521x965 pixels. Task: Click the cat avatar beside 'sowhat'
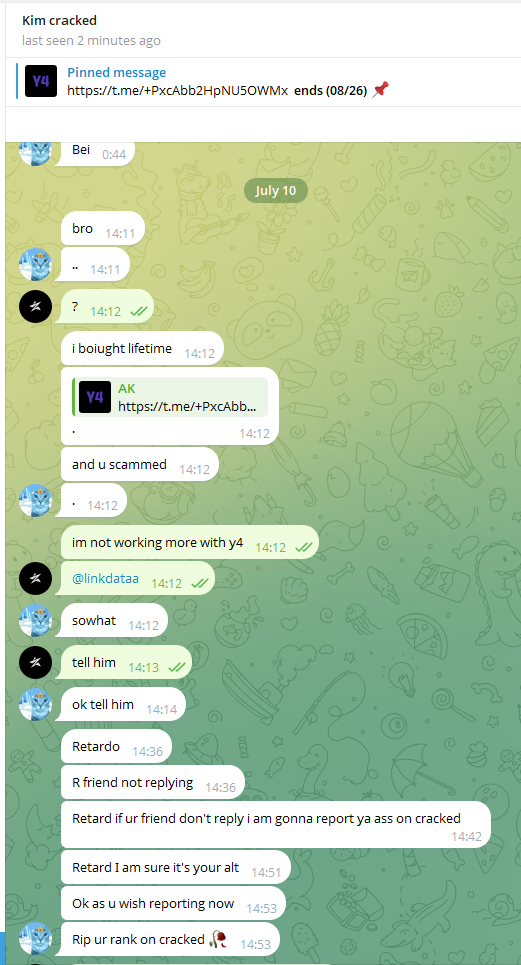[35, 620]
